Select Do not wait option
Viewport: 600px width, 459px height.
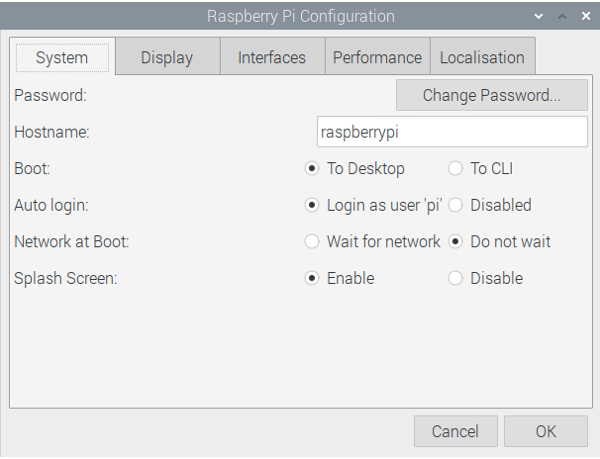tap(499, 242)
